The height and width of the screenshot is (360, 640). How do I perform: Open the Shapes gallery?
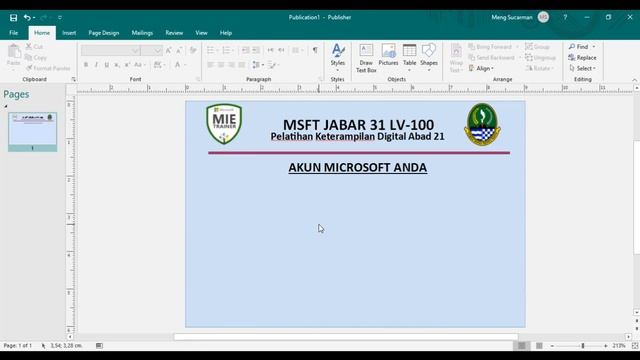[429, 57]
